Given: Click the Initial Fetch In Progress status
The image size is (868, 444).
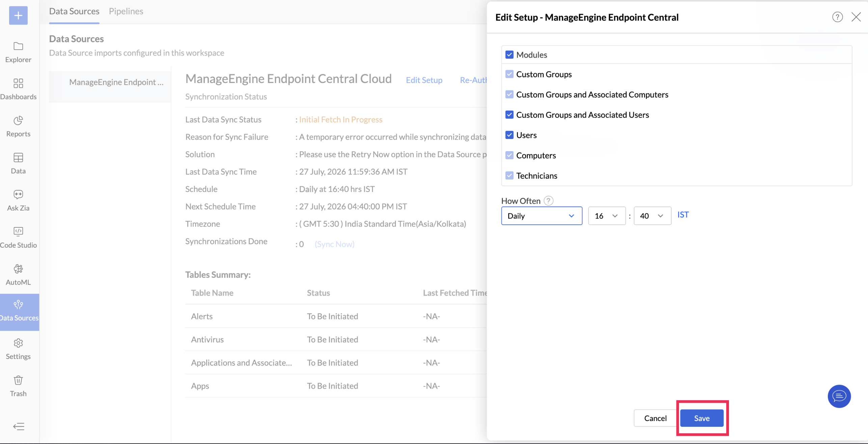Looking at the screenshot, I should pos(341,119).
